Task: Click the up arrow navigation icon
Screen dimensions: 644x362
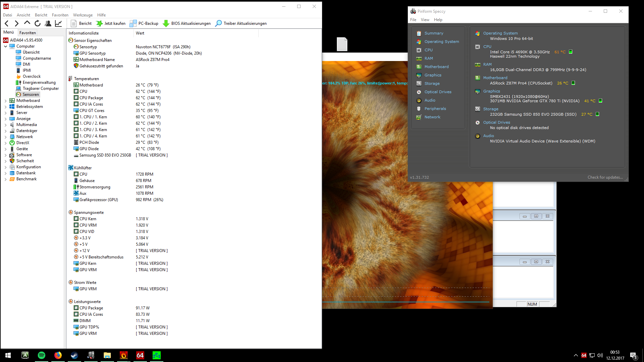Action: coord(27,23)
